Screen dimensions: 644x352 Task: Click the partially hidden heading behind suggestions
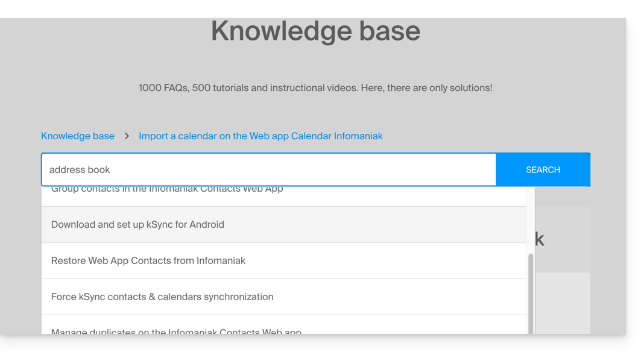[x=540, y=239]
